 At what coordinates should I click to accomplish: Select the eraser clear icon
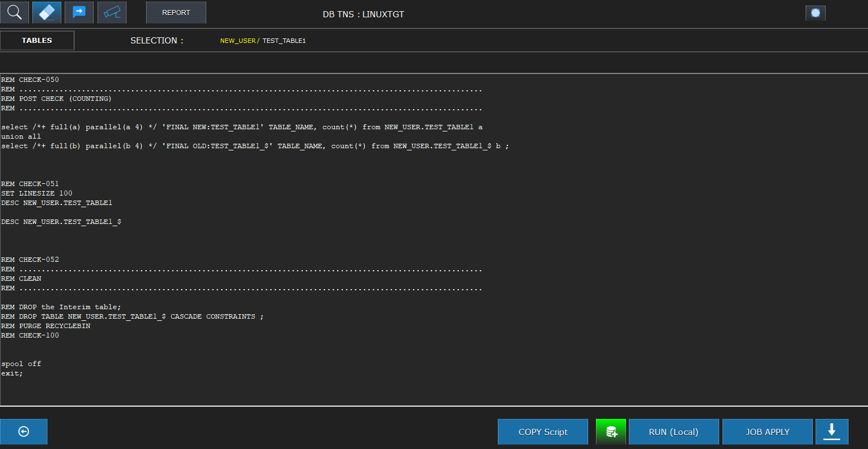(x=47, y=12)
